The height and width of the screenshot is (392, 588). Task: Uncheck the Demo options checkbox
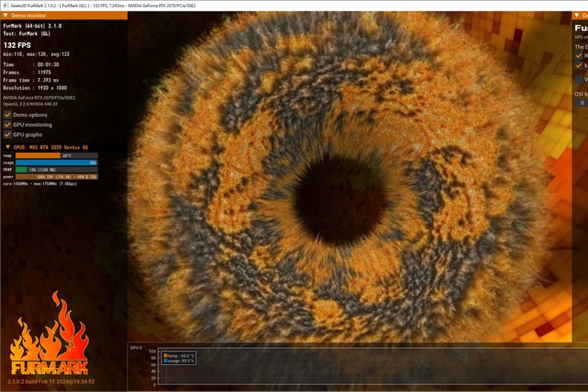coord(7,115)
